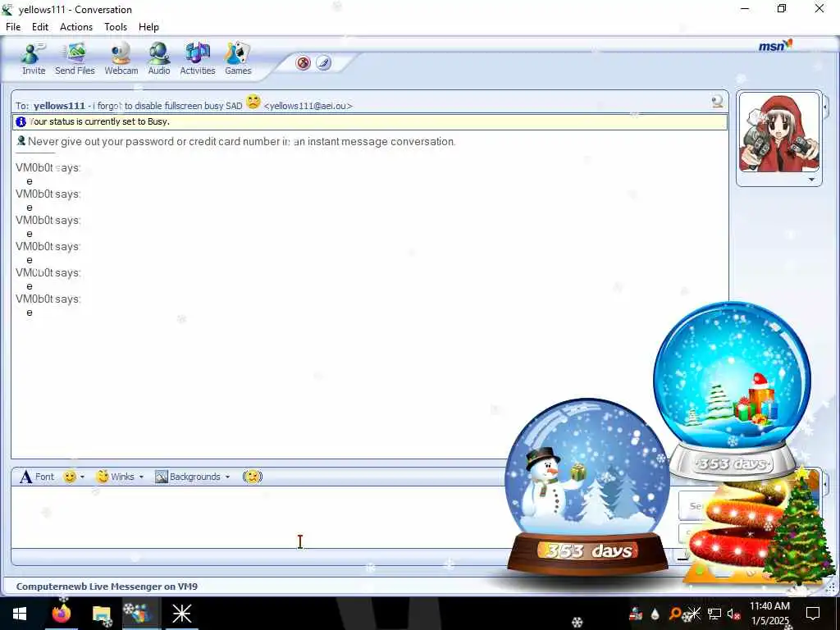Open the Font formatting tool
840x630 pixels.
37,477
